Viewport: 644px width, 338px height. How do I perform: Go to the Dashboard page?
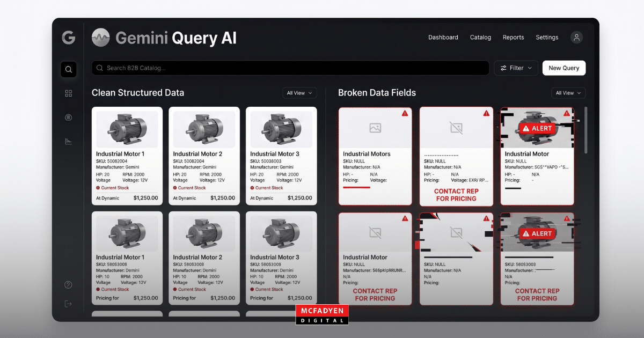443,38
